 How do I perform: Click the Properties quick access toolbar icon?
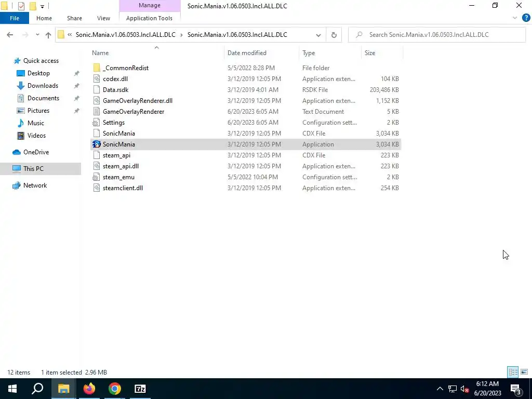[x=21, y=6]
